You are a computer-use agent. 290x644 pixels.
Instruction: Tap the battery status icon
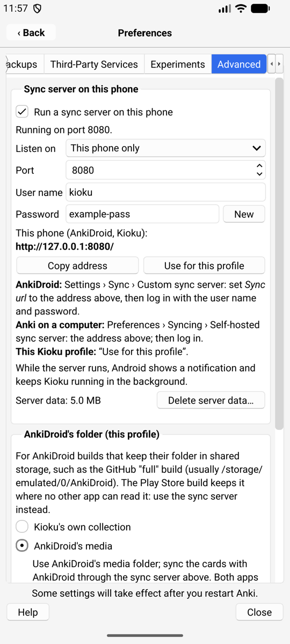click(x=260, y=9)
